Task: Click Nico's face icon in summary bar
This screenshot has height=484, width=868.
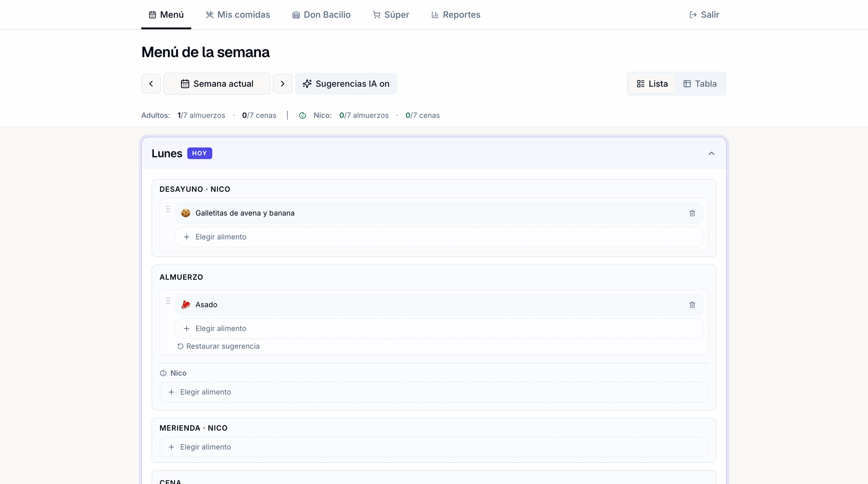Action: [x=302, y=115]
